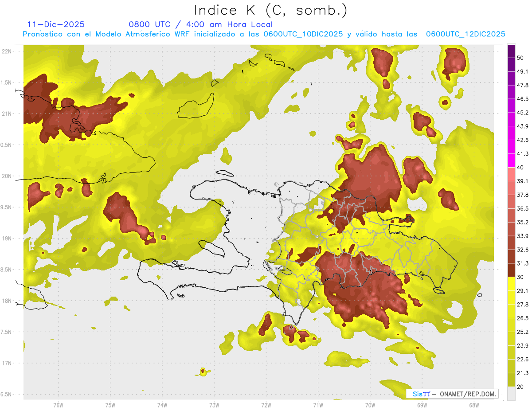Screen dimensions: 532x411
Task: Click colorbar value "21.3"
Action: tap(523, 373)
